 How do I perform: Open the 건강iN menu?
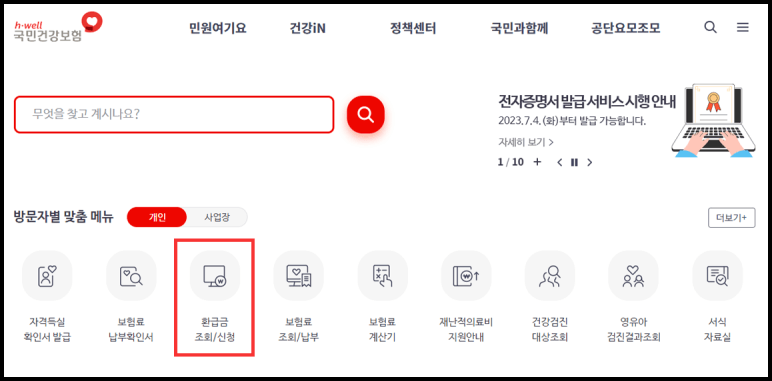pyautogui.click(x=308, y=28)
